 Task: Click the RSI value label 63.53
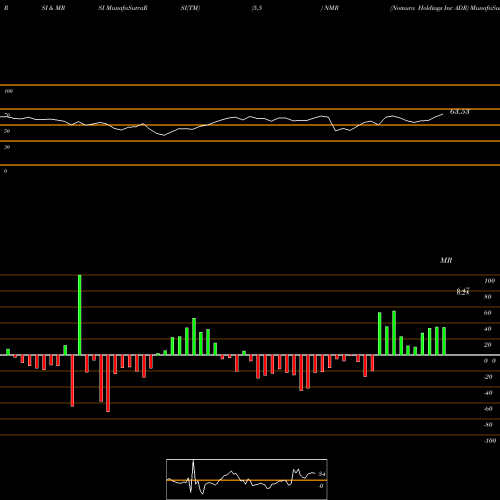(460, 112)
